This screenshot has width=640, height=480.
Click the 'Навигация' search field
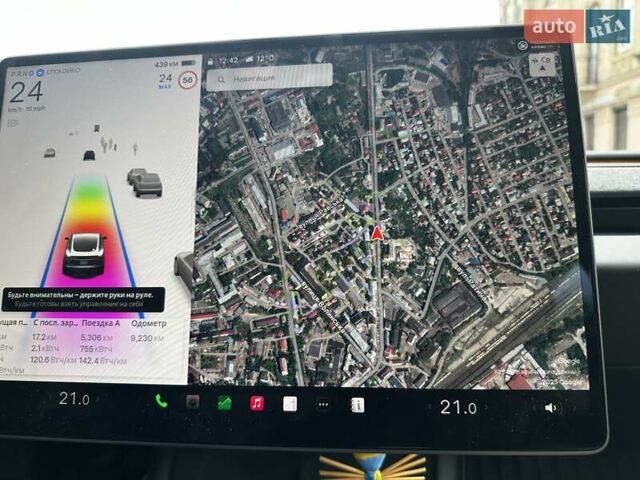click(269, 77)
